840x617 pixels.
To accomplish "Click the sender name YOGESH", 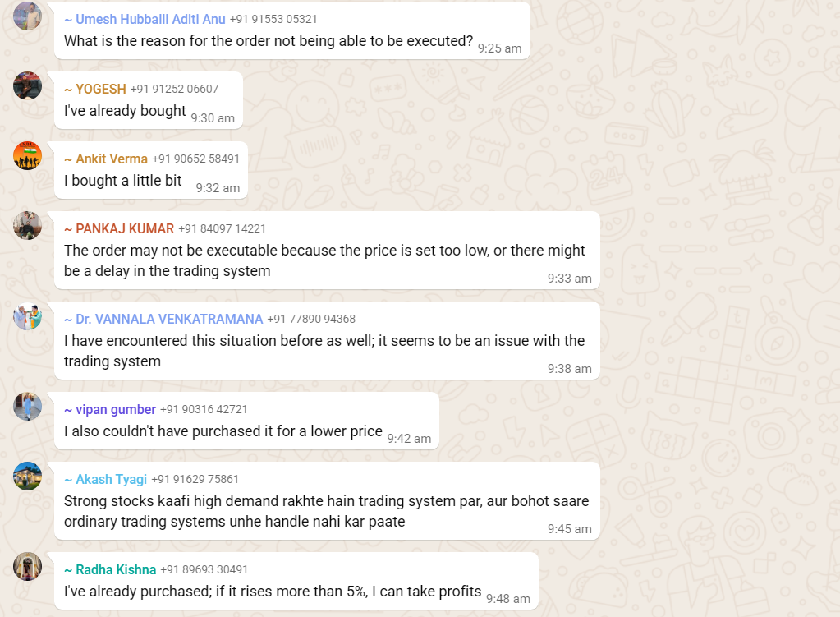I will coord(100,89).
